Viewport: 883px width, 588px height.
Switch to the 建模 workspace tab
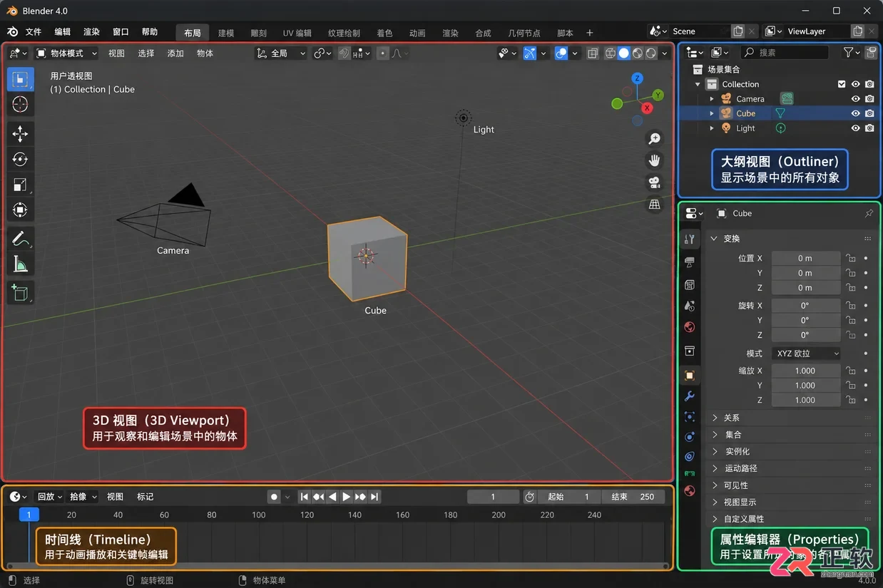(x=226, y=33)
